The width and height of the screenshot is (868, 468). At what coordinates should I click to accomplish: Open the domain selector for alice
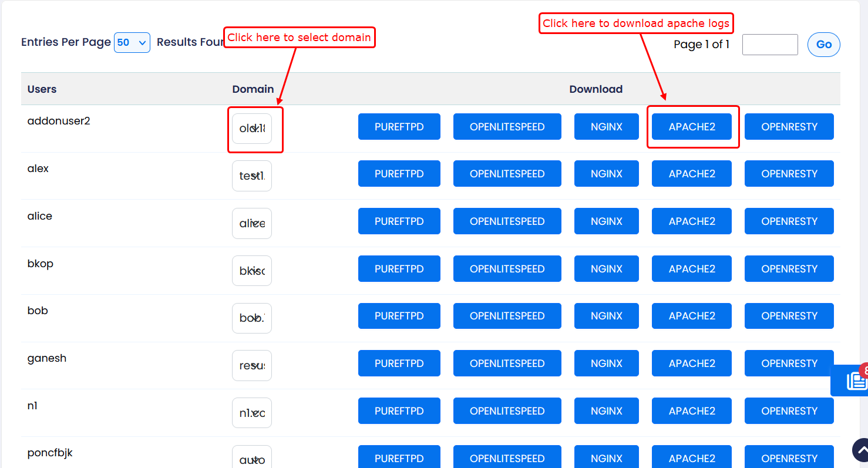[252, 223]
